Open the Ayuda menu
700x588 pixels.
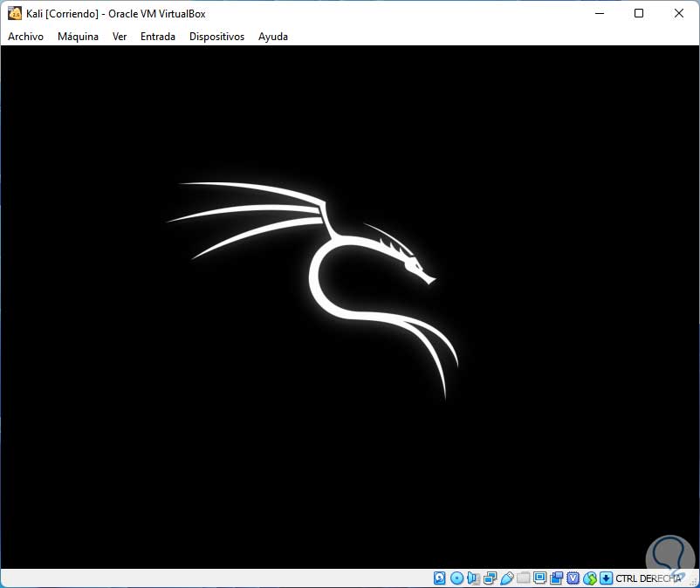[x=273, y=37]
